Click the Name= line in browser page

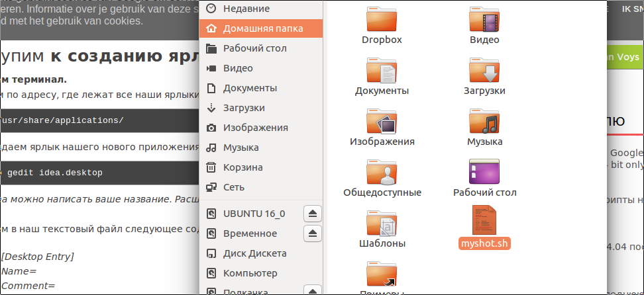(x=19, y=271)
